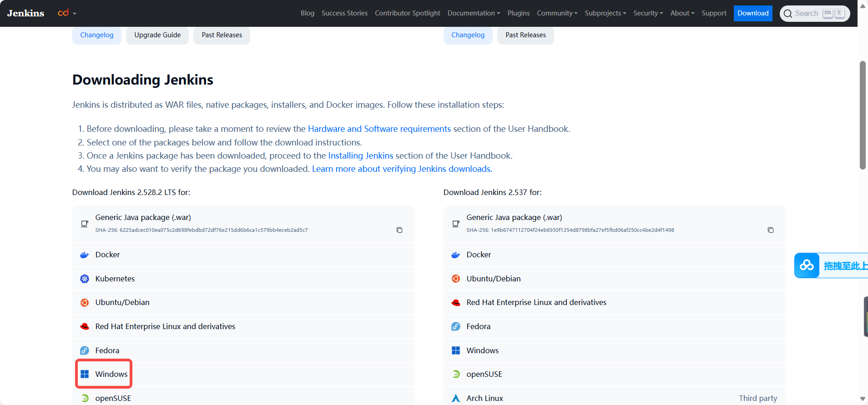Viewport: 868px width, 405px height.
Task: Expand the Documentation menu
Action: pyautogui.click(x=474, y=13)
